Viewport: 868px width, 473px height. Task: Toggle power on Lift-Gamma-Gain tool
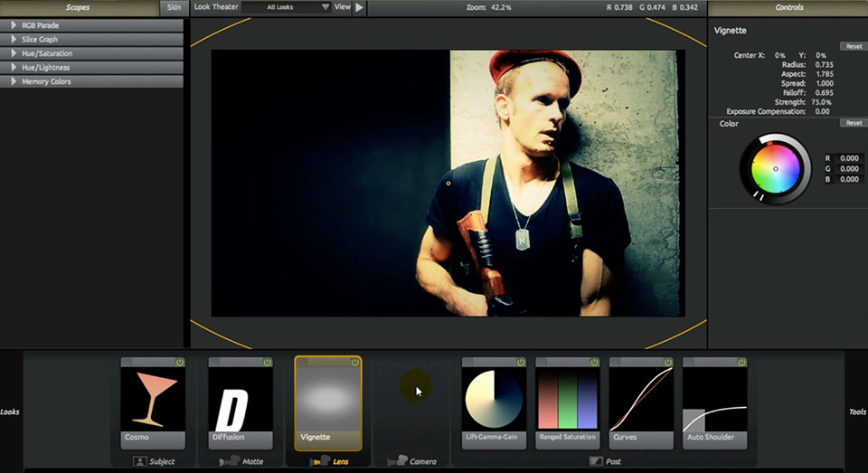click(521, 363)
